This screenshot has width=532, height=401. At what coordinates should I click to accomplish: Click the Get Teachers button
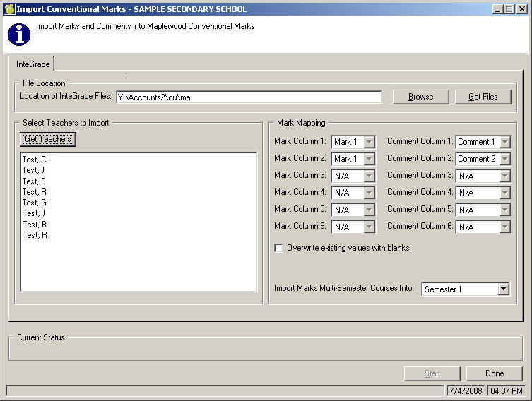(47, 139)
